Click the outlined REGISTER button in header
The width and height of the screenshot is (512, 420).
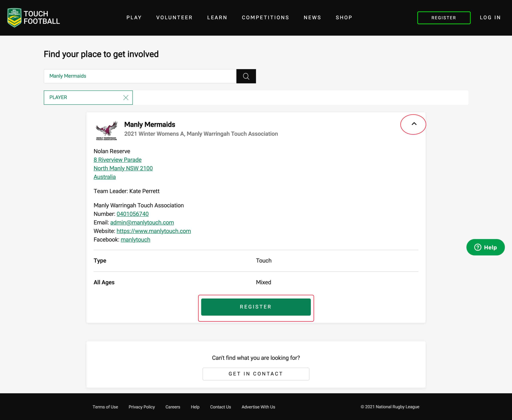(444, 18)
